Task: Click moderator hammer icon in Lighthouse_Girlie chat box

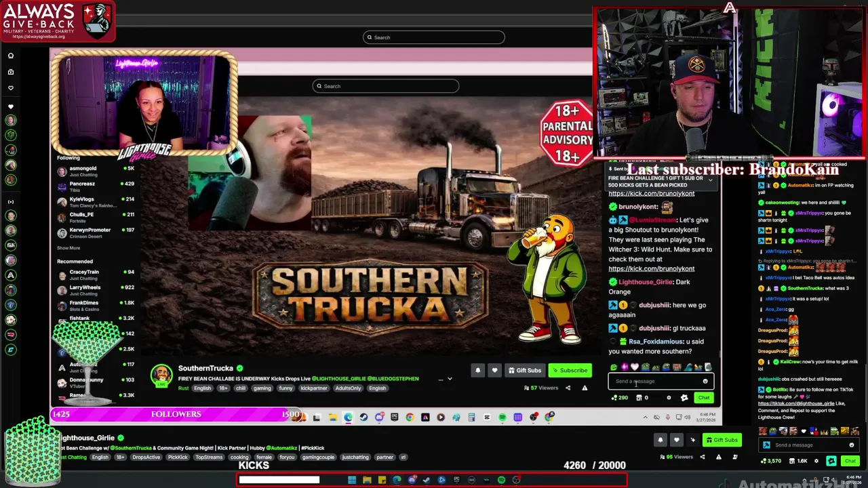Action: (767, 445)
